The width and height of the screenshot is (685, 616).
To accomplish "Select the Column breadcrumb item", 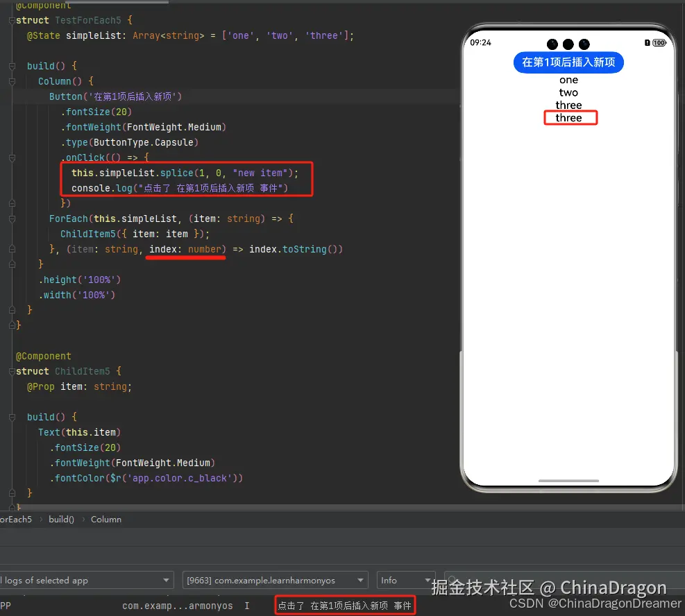I will [105, 519].
